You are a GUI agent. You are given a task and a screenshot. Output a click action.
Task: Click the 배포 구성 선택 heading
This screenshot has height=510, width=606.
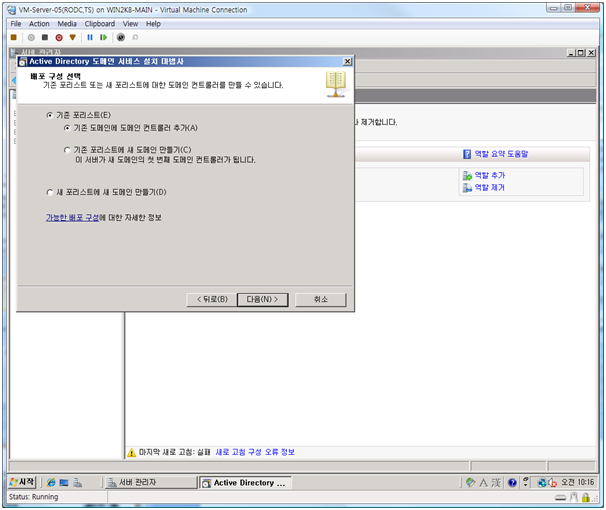coord(56,76)
